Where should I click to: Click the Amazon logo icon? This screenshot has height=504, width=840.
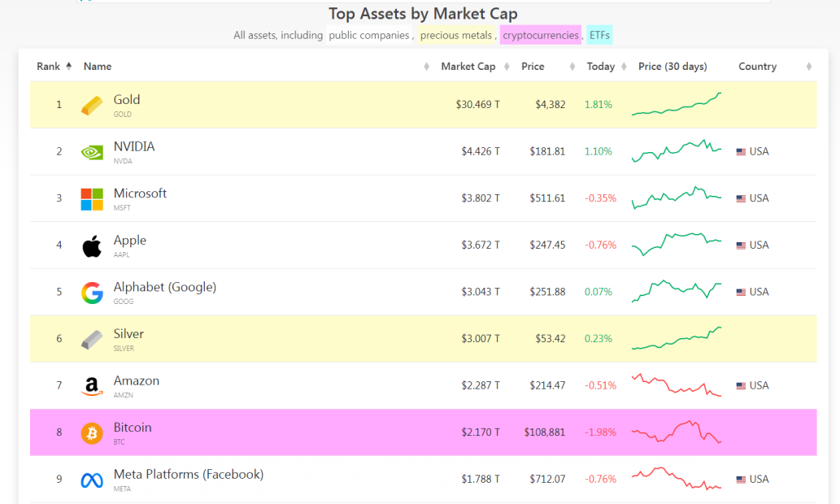pyautogui.click(x=92, y=386)
